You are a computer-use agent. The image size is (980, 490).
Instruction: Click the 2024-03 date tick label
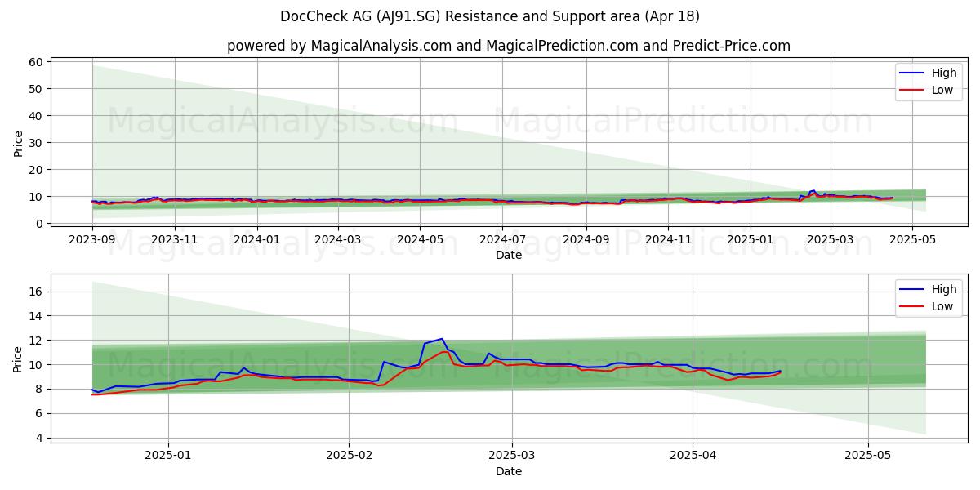[x=338, y=240]
